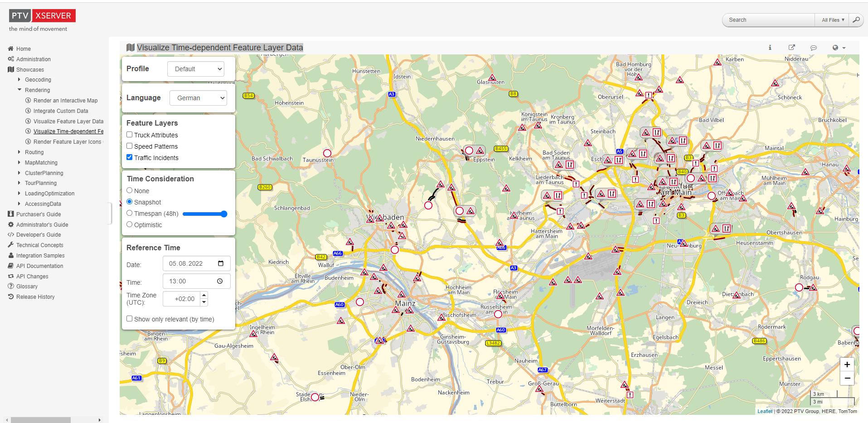Open the Release History page
Viewport: 868px width, 423px height.
[x=35, y=297]
